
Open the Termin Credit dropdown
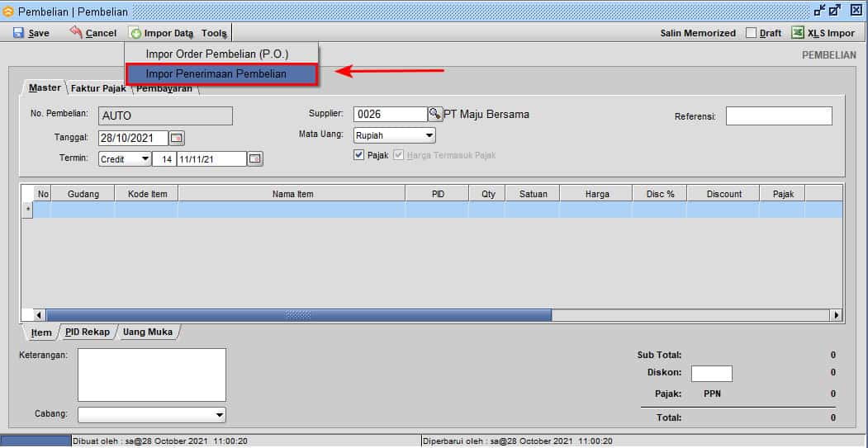[145, 158]
